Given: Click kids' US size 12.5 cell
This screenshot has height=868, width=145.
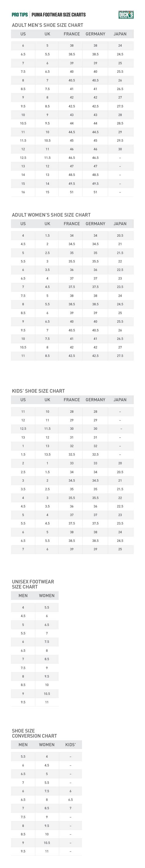Looking at the screenshot, I should tap(23, 428).
